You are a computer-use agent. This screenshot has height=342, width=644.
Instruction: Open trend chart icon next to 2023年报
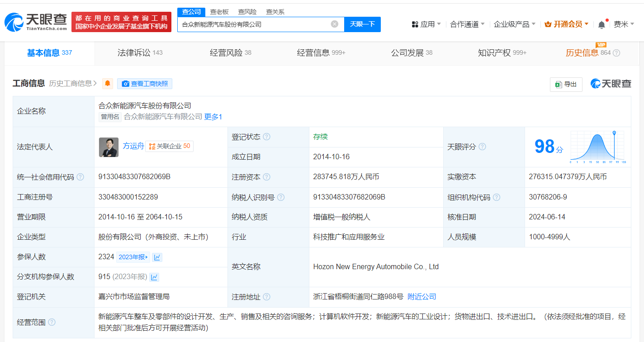157,257
